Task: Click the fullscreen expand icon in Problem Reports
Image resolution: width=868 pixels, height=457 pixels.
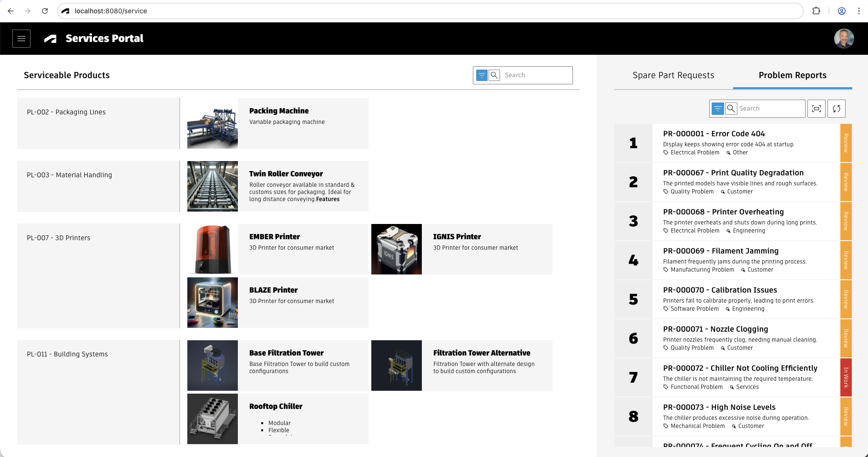Action: (x=817, y=109)
